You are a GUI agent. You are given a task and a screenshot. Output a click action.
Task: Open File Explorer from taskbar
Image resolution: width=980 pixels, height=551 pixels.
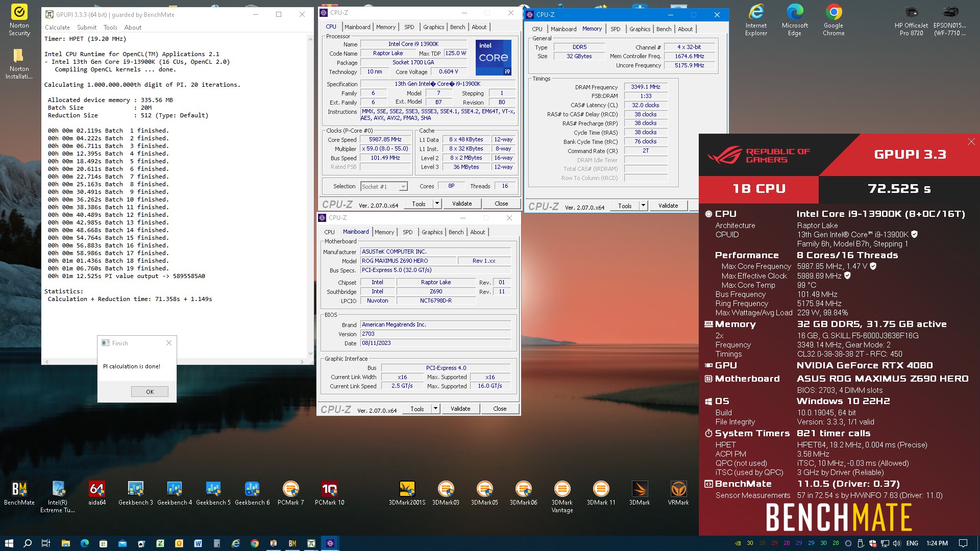pos(65,543)
